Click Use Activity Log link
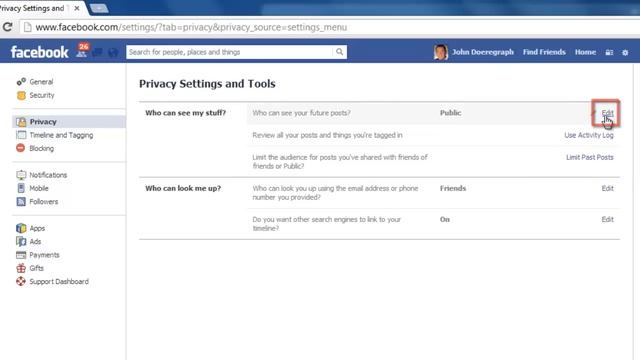 [589, 135]
